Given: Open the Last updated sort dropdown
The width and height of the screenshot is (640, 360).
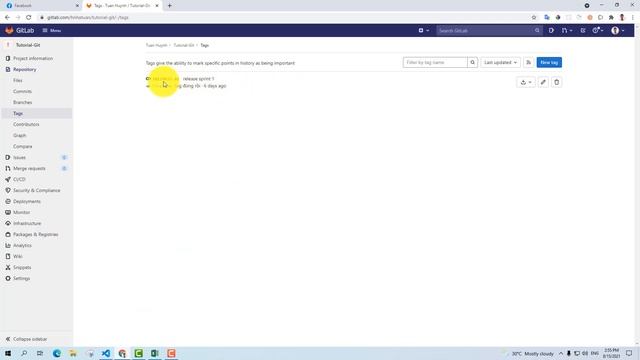Looking at the screenshot, I should [500, 62].
